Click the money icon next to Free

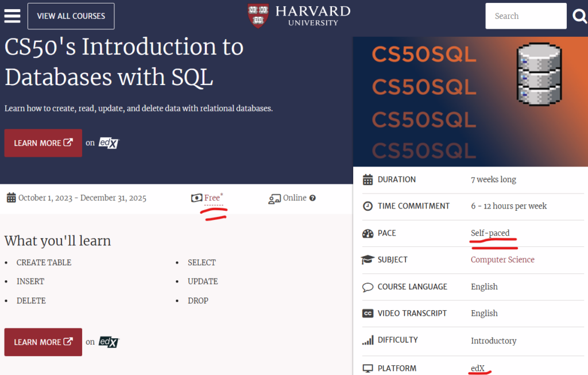tap(196, 198)
